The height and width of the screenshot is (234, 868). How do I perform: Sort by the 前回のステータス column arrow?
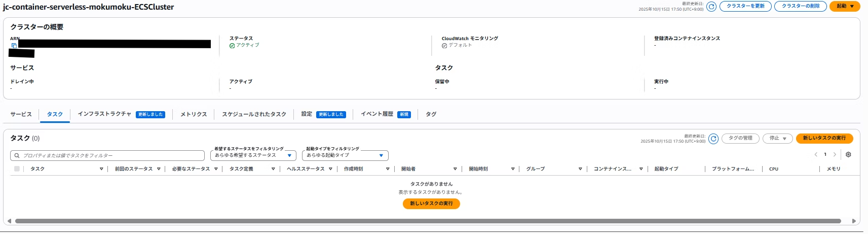pyautogui.click(x=159, y=169)
